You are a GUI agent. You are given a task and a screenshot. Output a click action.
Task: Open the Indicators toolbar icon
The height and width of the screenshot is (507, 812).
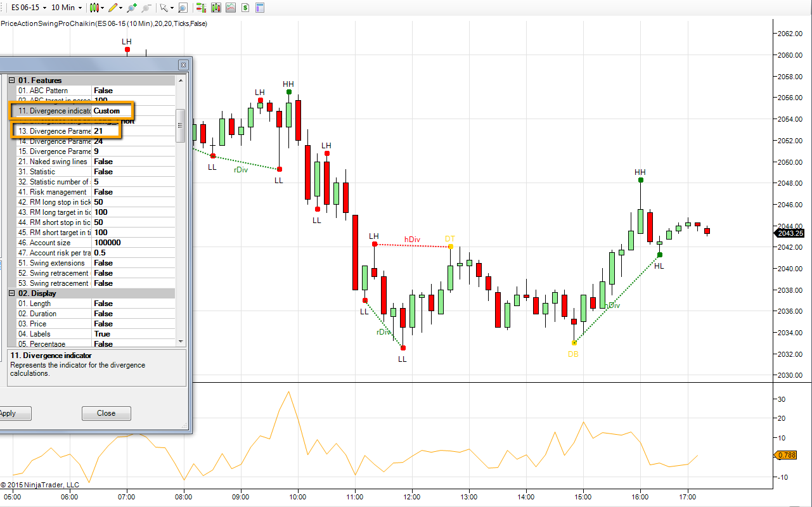point(216,8)
